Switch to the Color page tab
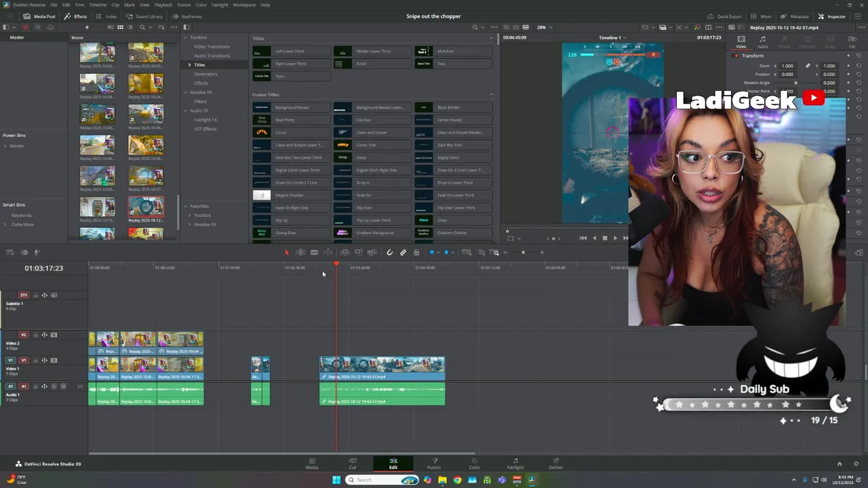The width and height of the screenshot is (868, 488). pyautogui.click(x=475, y=464)
